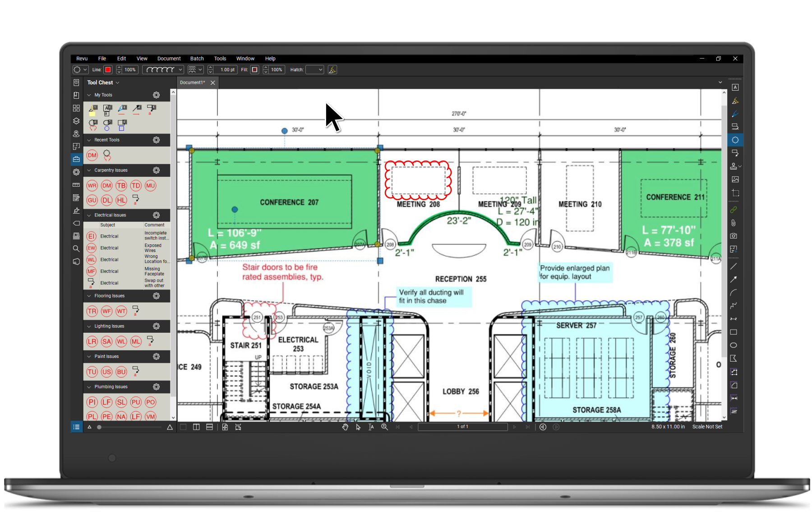The height and width of the screenshot is (532, 812).
Task: Click the page number field showing 1 of 1
Action: point(462,427)
